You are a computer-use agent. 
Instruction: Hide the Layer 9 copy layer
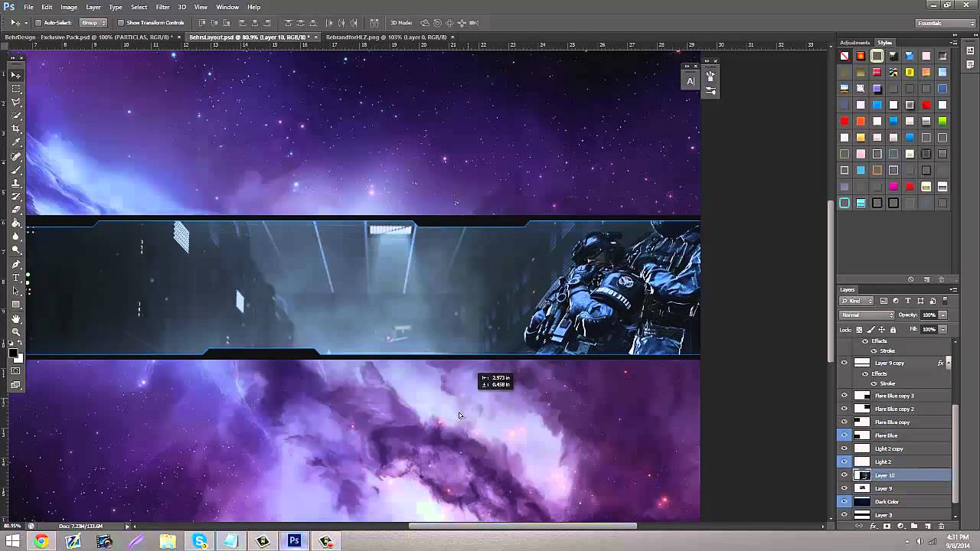844,363
